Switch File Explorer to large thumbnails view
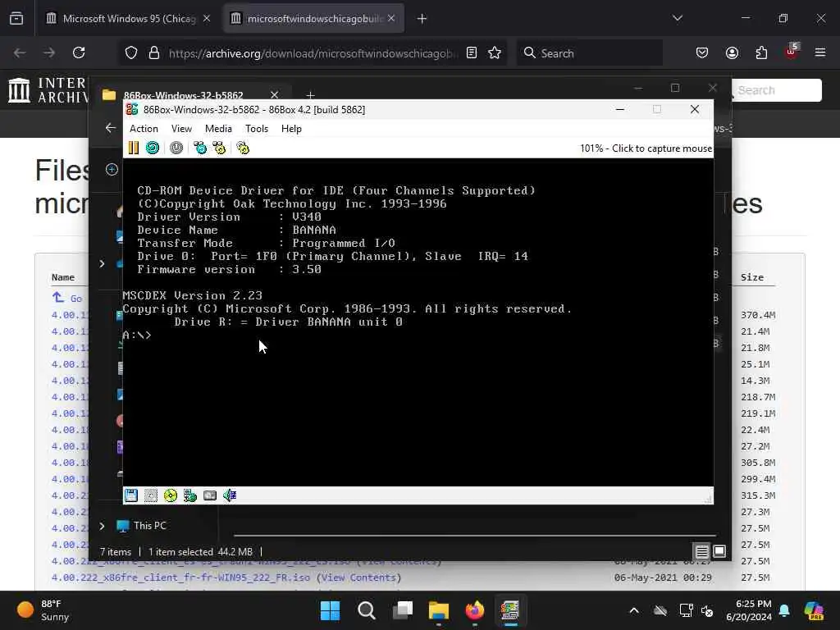 tap(719, 551)
